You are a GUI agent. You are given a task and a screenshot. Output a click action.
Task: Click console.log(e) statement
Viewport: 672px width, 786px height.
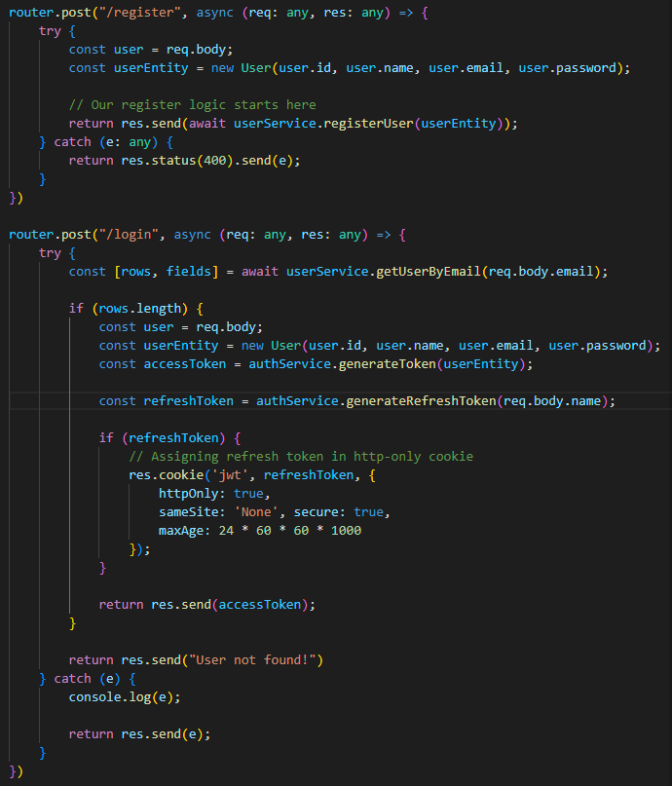(125, 697)
